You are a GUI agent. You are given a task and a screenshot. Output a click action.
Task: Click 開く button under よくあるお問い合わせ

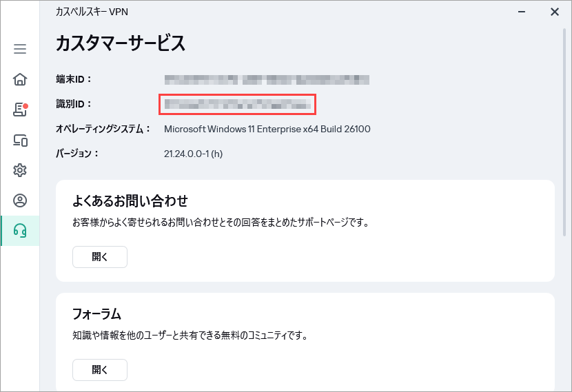[x=100, y=257]
